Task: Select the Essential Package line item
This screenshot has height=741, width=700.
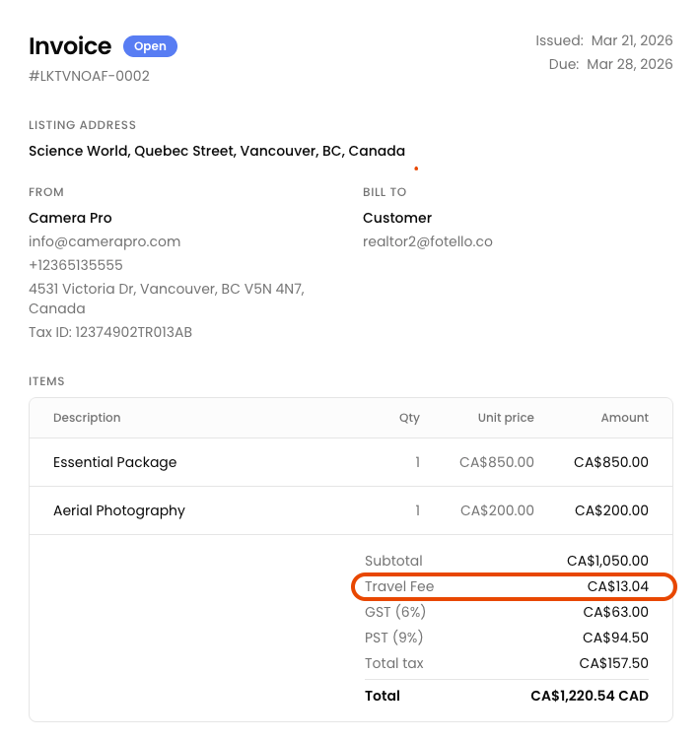Action: click(x=115, y=462)
